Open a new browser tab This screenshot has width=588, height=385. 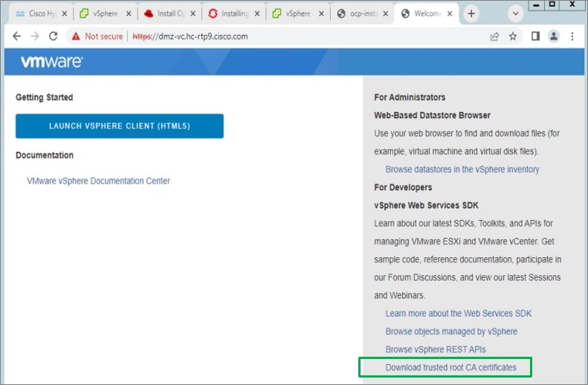(471, 14)
